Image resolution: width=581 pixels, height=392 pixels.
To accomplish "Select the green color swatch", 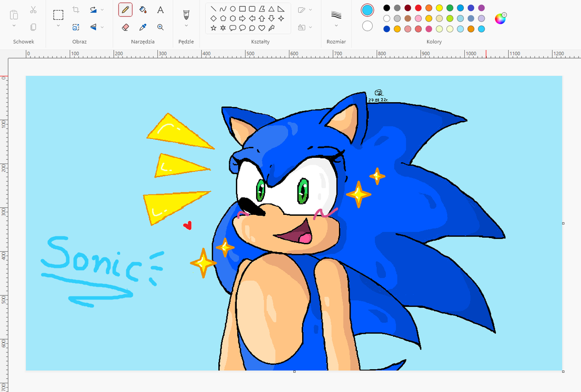I will coord(450,8).
